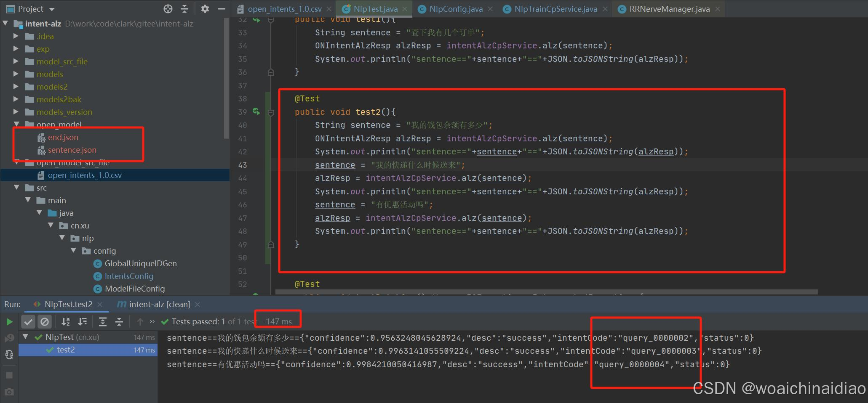Image resolution: width=868 pixels, height=403 pixels.
Task: Click the 'Tests passed: 1' status text
Action: 198,322
